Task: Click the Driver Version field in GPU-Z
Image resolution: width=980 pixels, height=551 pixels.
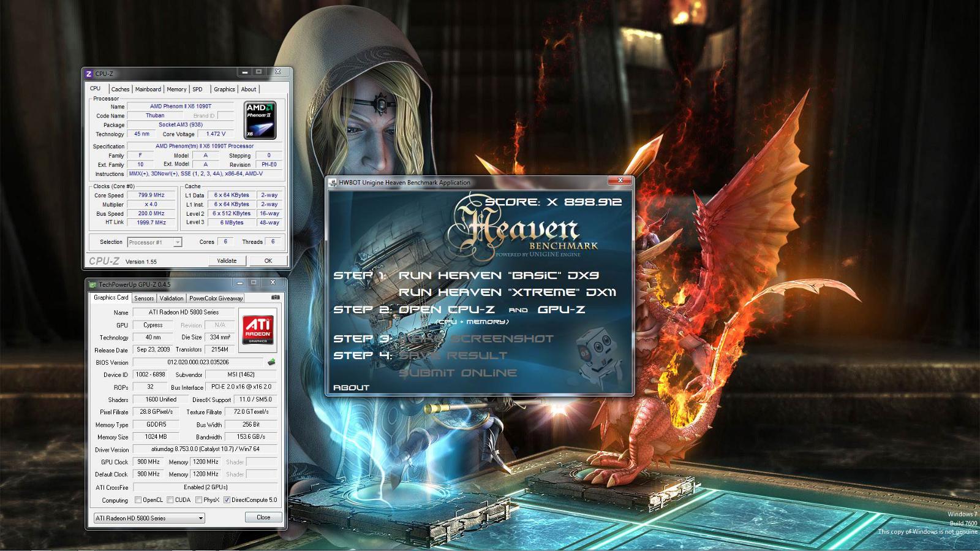Action: coord(205,449)
